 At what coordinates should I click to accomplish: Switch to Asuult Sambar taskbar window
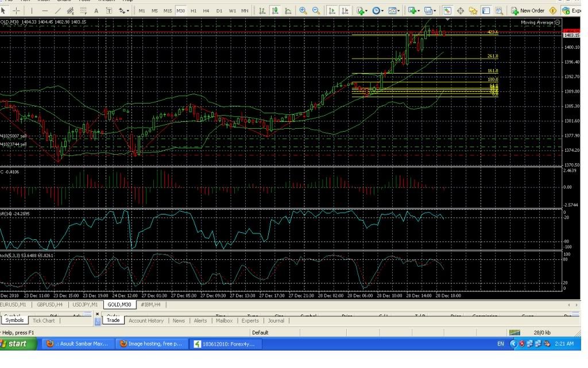(78, 344)
